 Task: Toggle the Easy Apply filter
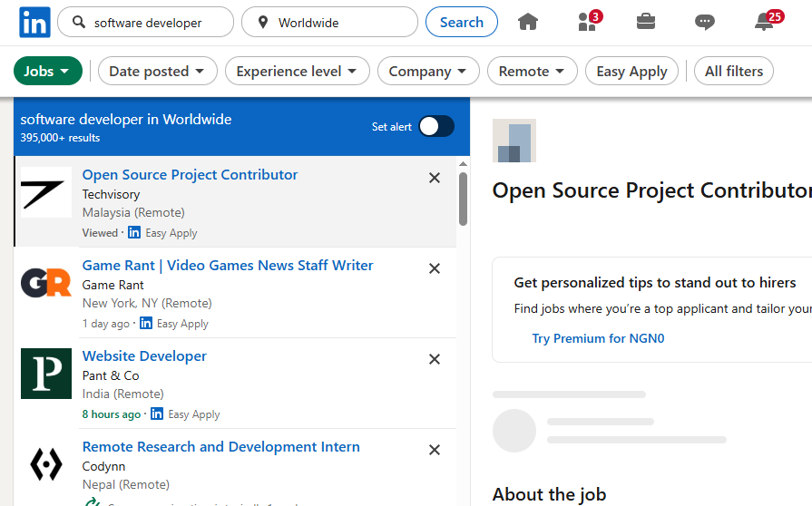click(631, 71)
